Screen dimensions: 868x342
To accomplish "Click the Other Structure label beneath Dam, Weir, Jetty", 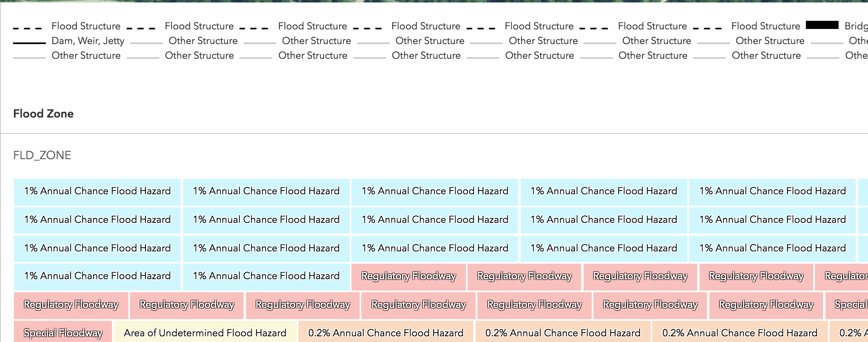I will click(86, 56).
